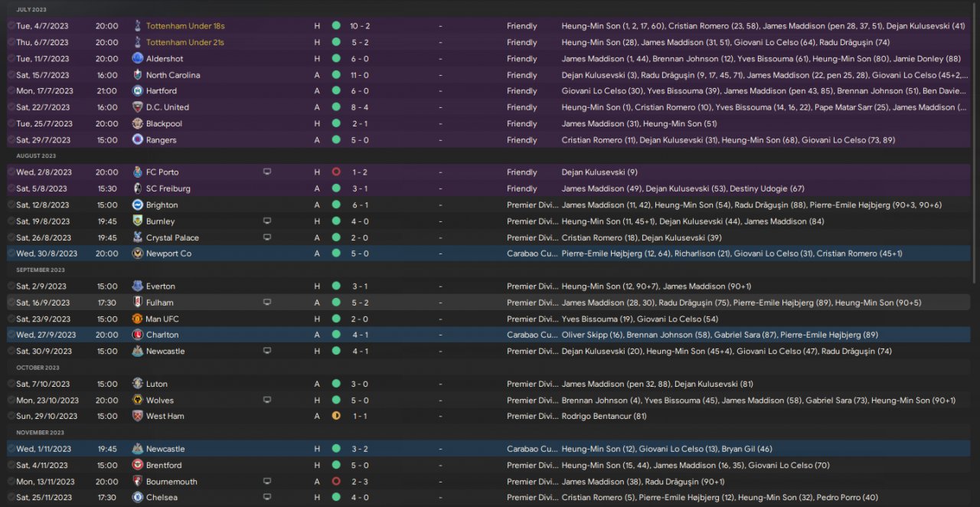The height and width of the screenshot is (507, 980).
Task: Click the Charlton club badge
Action: tap(138, 335)
